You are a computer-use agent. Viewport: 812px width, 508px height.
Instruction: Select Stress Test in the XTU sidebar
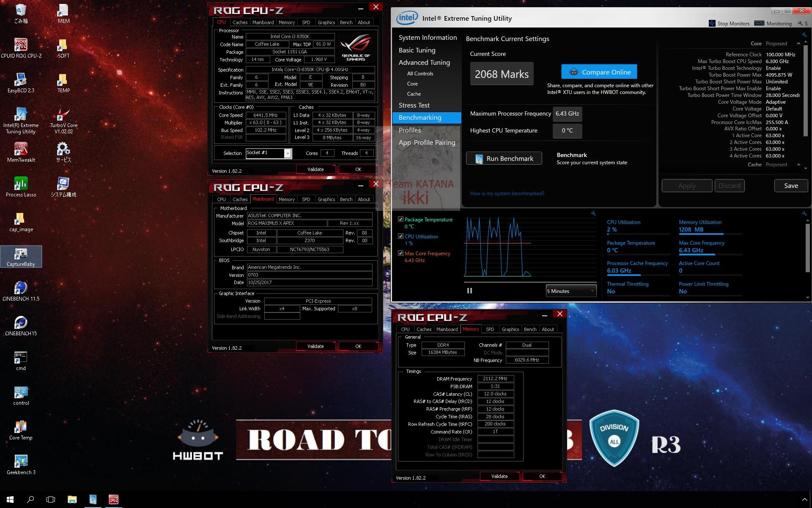point(414,105)
